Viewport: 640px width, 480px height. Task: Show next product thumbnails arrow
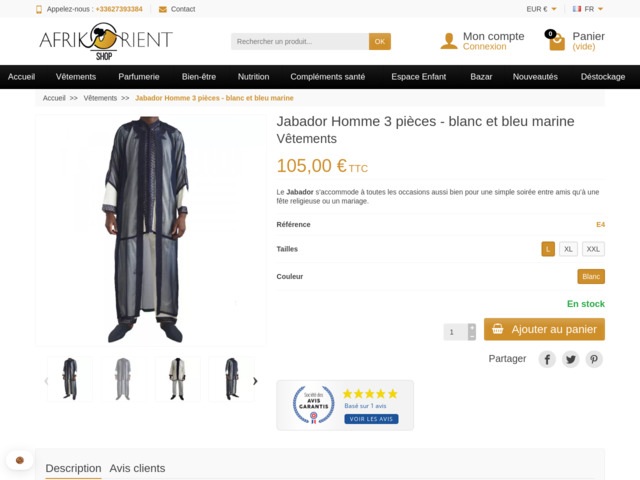[255, 380]
